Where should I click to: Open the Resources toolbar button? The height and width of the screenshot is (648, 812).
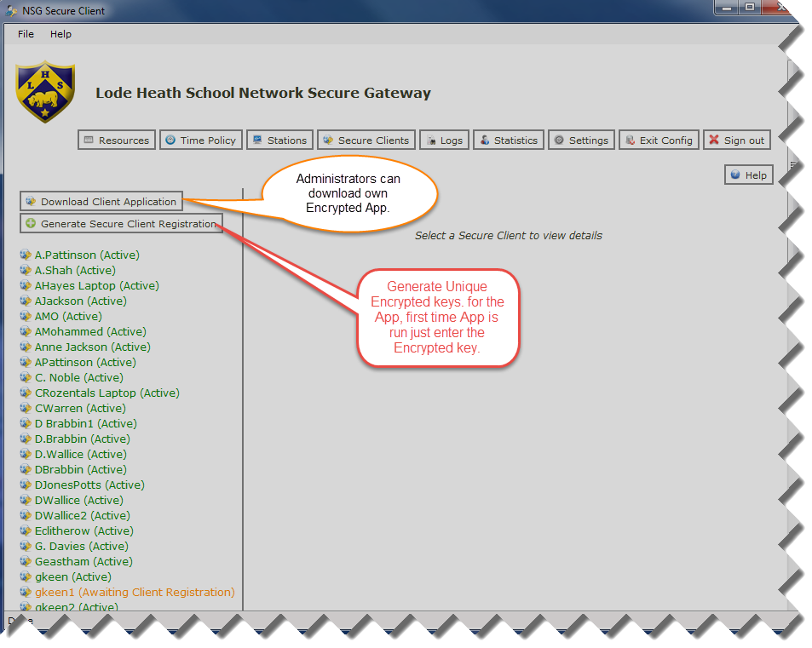(x=116, y=140)
